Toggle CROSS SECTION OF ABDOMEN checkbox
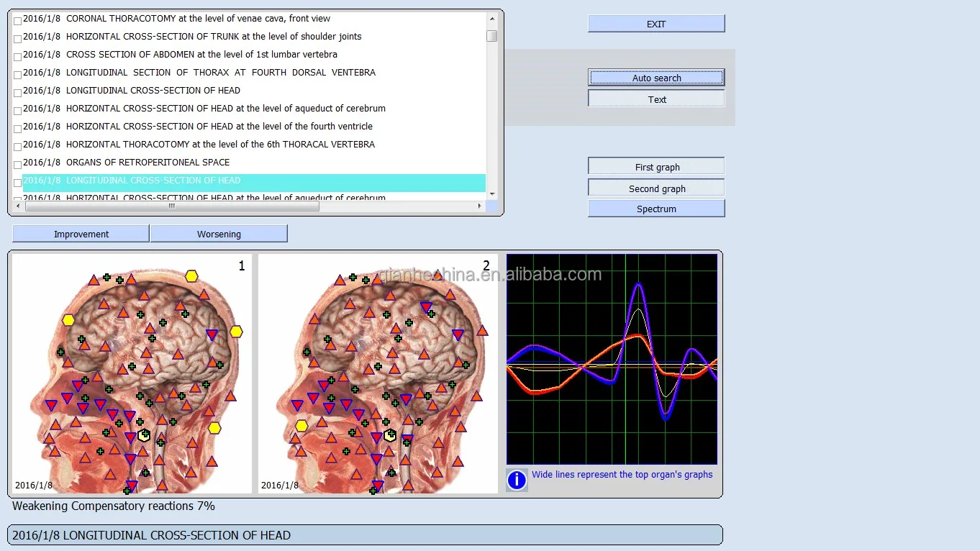Screen dimensions: 980x551 coord(18,57)
